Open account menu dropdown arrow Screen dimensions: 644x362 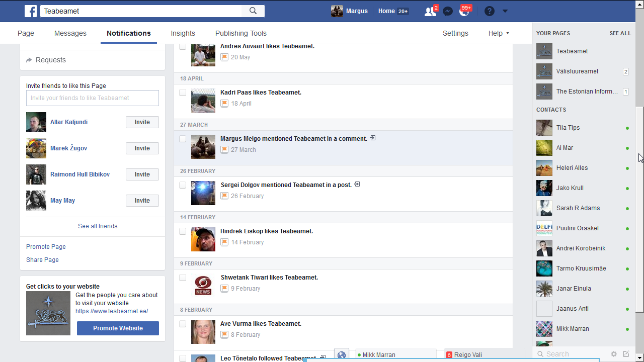505,11
